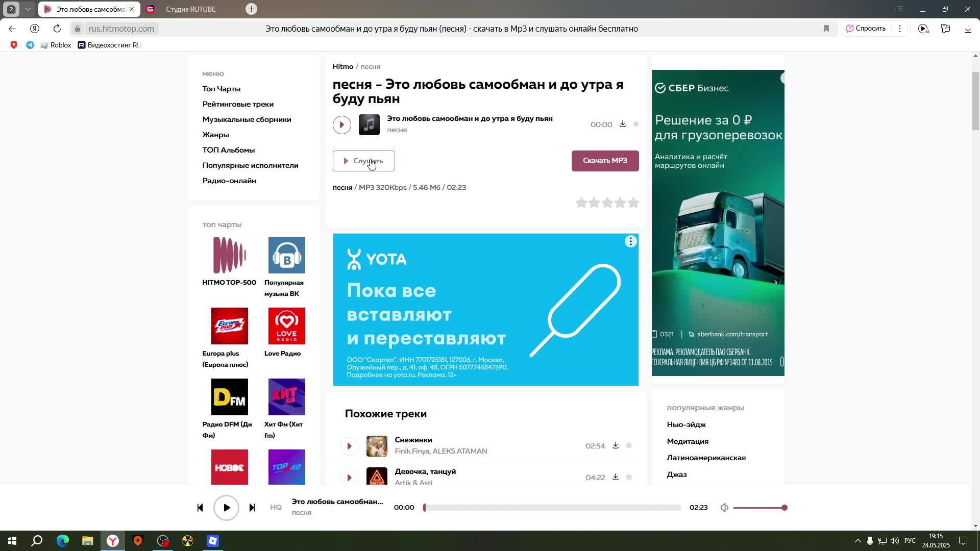The image size is (980, 551).
Task: Open Windows Start menu
Action: [x=12, y=541]
